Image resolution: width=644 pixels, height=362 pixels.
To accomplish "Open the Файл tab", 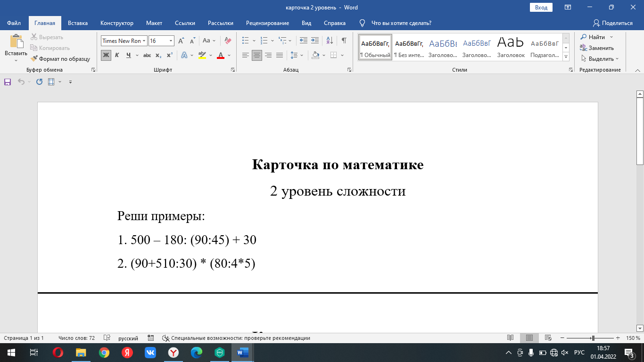I will (14, 23).
